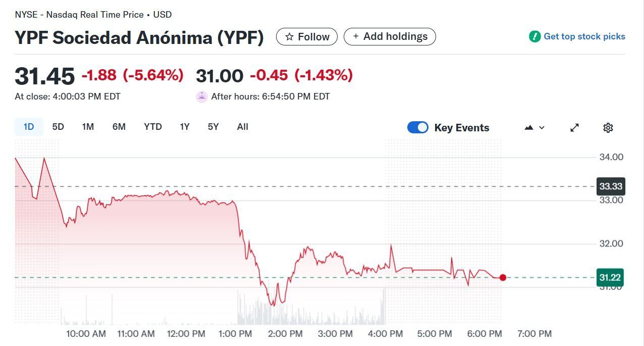The height and width of the screenshot is (346, 644).
Task: Follow YPF stock
Action: pyautogui.click(x=306, y=36)
